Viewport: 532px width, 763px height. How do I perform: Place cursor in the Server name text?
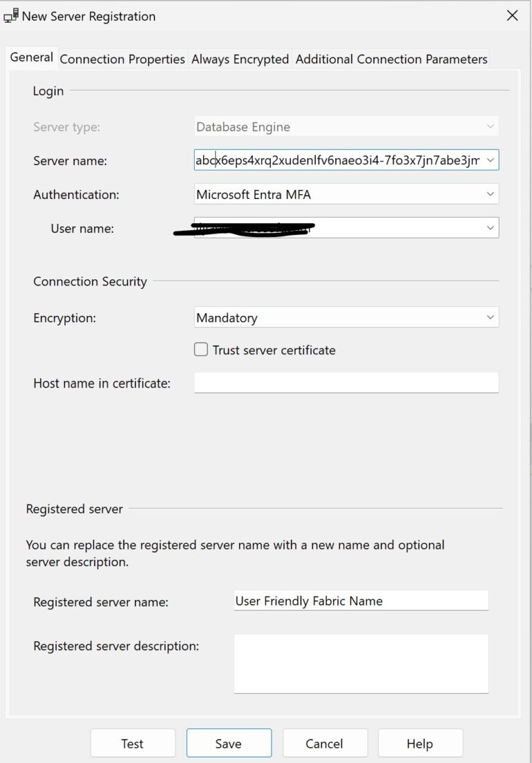(312, 160)
